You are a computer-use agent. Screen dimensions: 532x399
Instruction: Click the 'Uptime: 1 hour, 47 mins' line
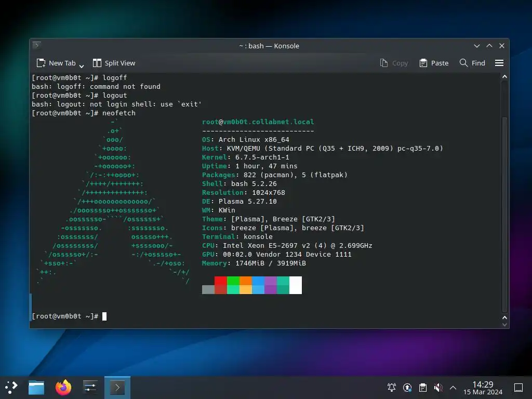point(250,166)
